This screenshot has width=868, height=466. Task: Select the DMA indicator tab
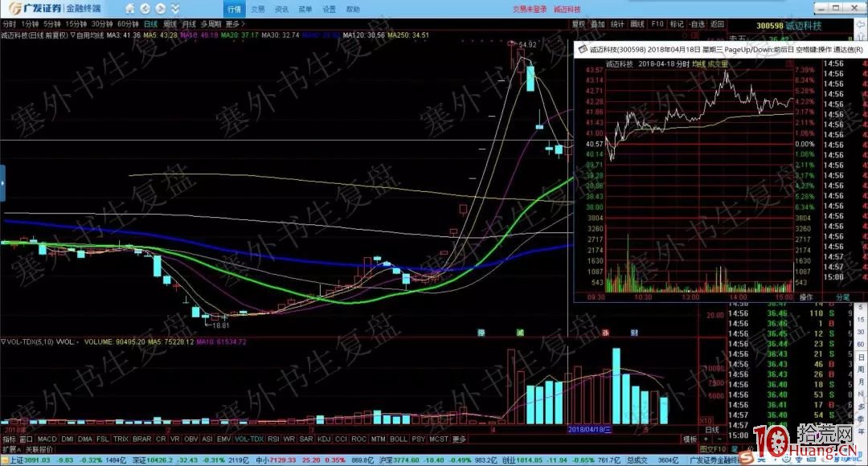[x=85, y=439]
